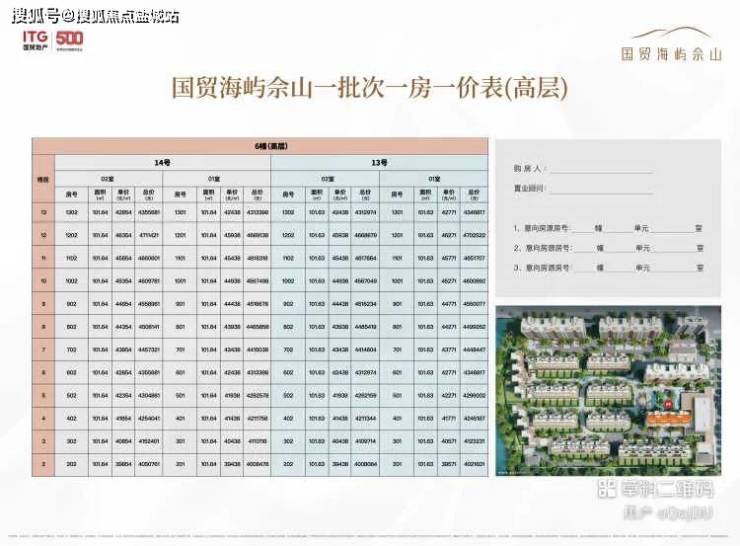This screenshot has height=546, width=740.
Task: Click the 01室 header under 13号
Action: coord(434,179)
